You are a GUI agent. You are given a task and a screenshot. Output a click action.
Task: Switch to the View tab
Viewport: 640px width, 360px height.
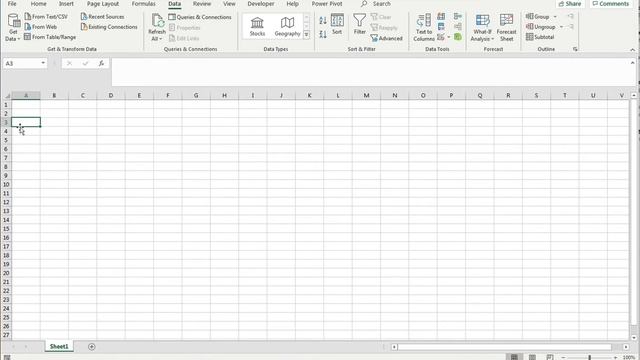229,4
